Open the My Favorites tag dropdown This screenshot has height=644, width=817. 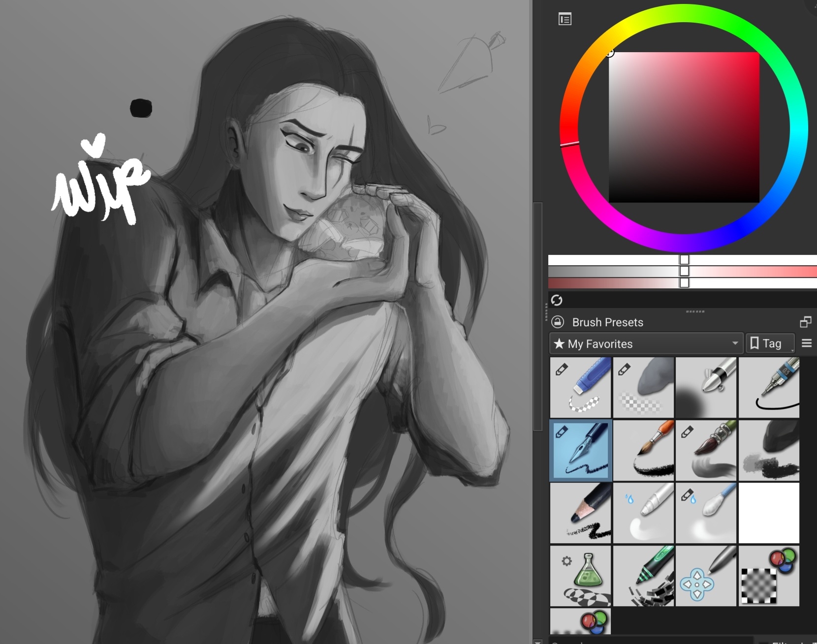(x=645, y=343)
